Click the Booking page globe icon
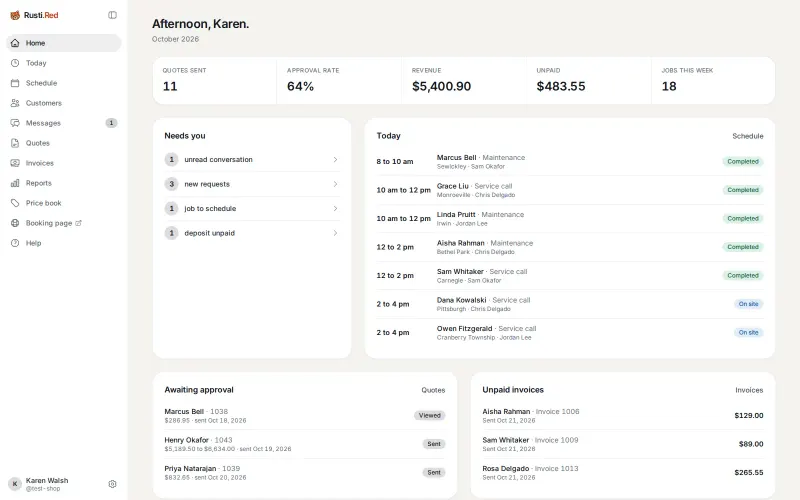This screenshot has width=800, height=500. coord(15,223)
